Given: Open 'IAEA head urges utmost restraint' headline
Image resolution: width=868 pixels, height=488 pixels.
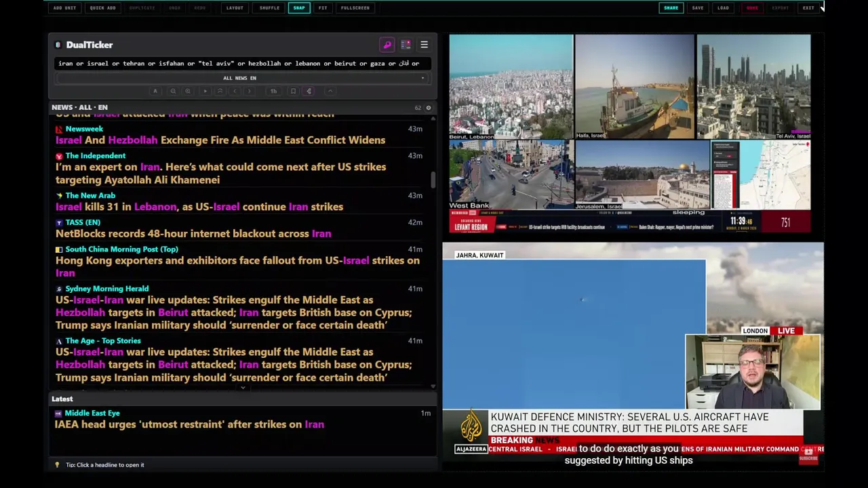Looking at the screenshot, I should click(x=190, y=424).
